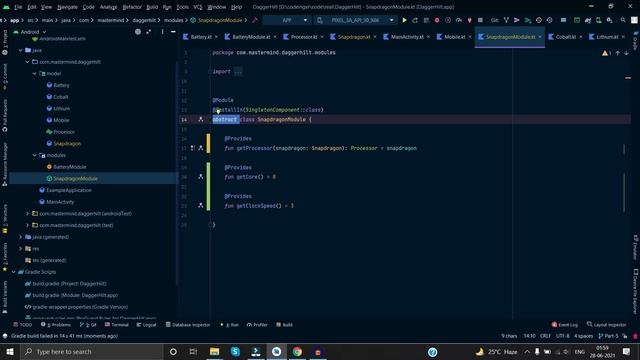Image resolution: width=640 pixels, height=360 pixels.
Task: Toggle the Pull Requests sidebar button
Action: point(4,116)
